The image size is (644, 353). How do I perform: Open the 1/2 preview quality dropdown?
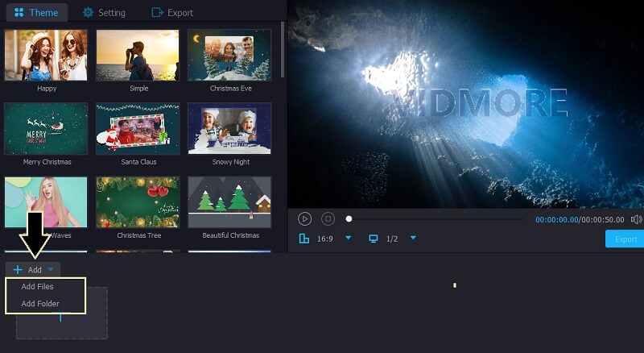413,239
